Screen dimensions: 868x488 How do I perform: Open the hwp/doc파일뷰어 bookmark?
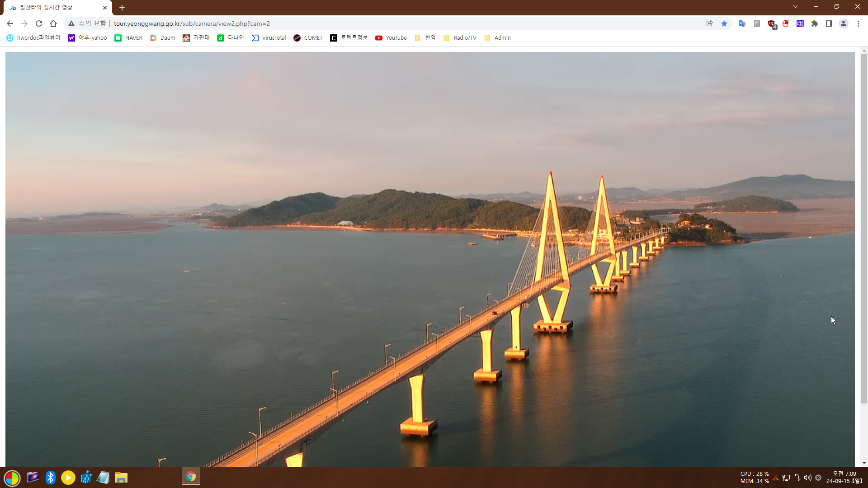tap(33, 38)
